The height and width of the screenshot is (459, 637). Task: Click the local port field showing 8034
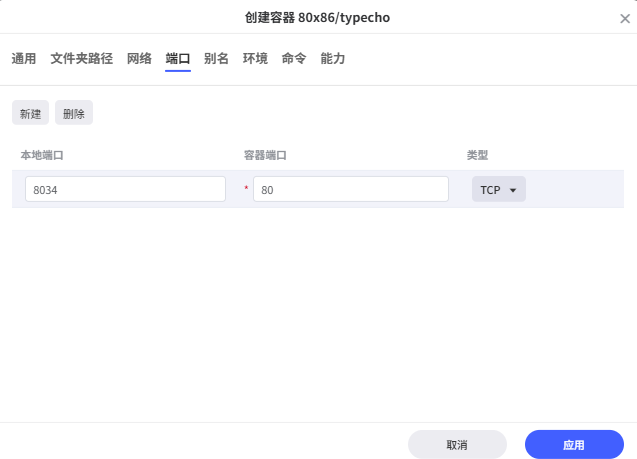tap(125, 189)
